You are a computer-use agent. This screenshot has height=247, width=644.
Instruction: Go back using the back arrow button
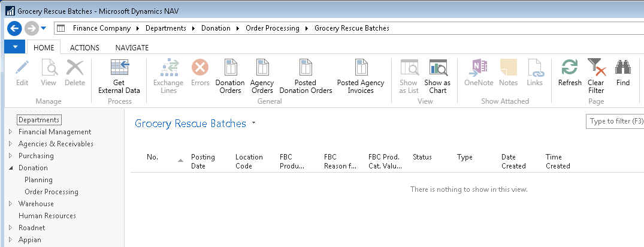coord(15,28)
